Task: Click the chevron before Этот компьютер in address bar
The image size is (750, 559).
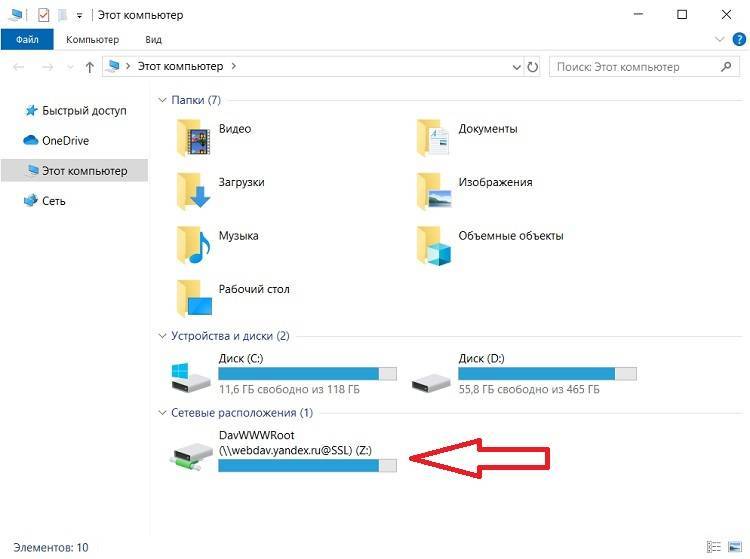Action: (128, 66)
